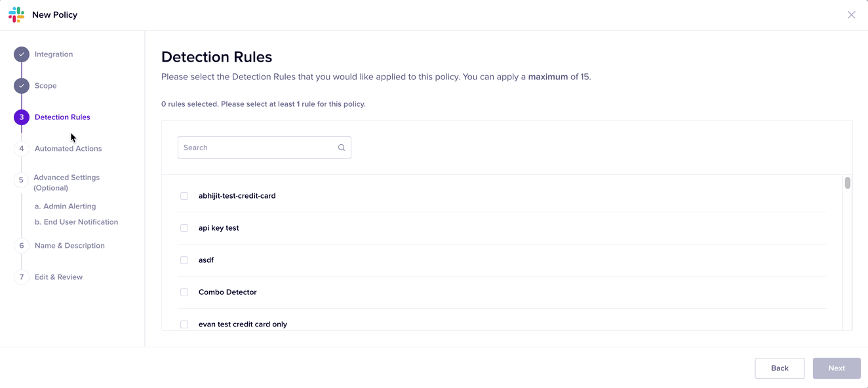The width and height of the screenshot is (868, 388).
Task: Tick the Combo Detector checkbox
Action: pos(184,292)
